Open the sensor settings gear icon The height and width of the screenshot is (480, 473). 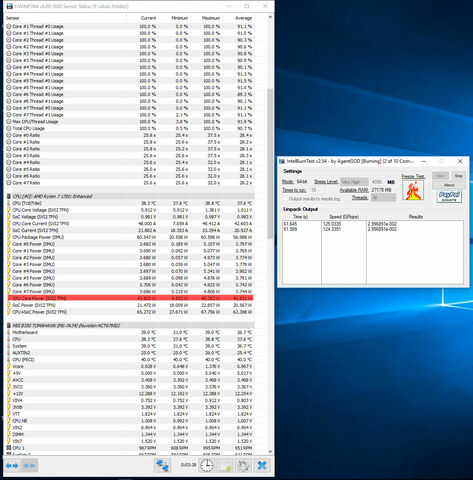pos(243,465)
